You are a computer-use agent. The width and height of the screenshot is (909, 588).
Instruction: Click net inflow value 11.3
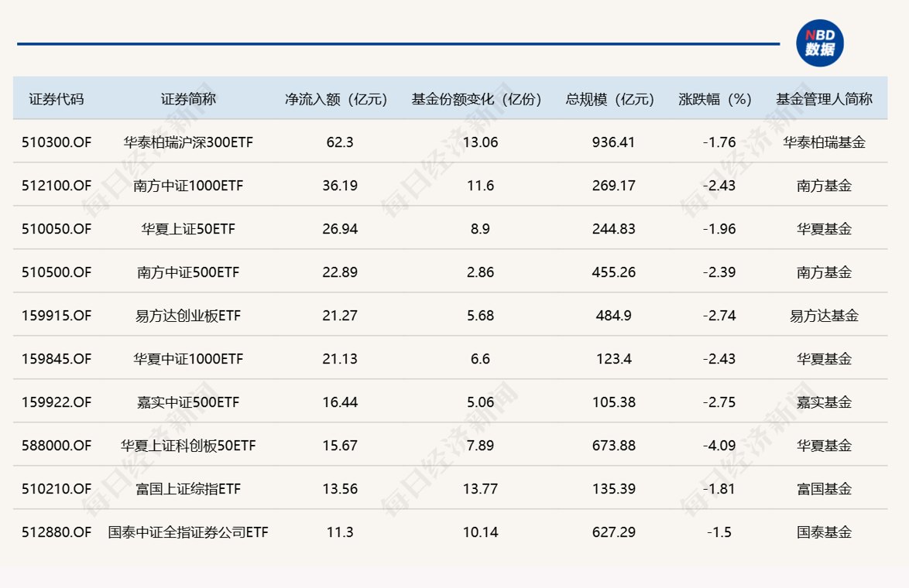[340, 532]
